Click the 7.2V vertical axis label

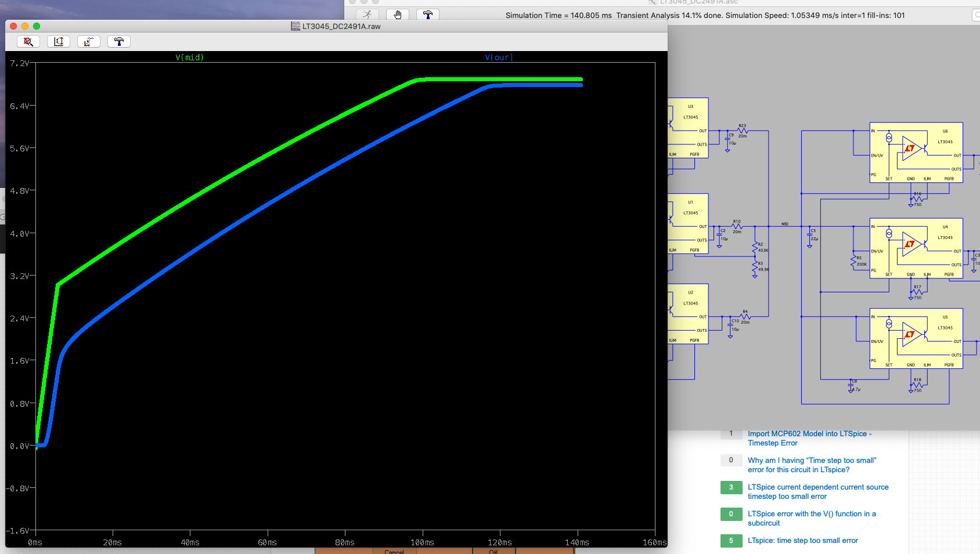pos(19,63)
